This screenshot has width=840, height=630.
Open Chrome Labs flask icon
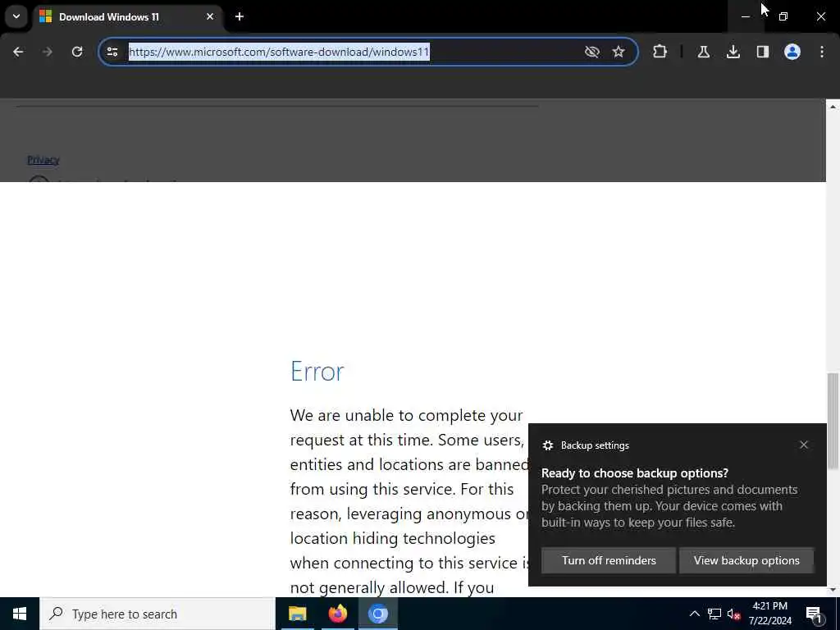(x=704, y=52)
